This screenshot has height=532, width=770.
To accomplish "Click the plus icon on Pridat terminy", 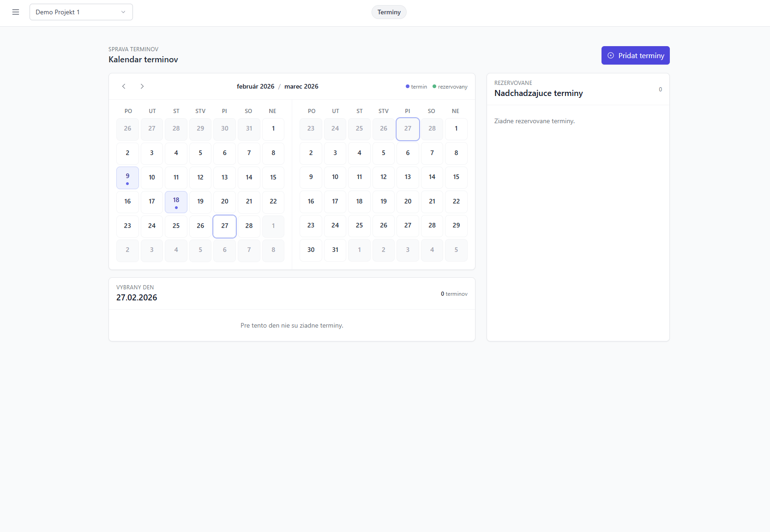I will point(610,55).
